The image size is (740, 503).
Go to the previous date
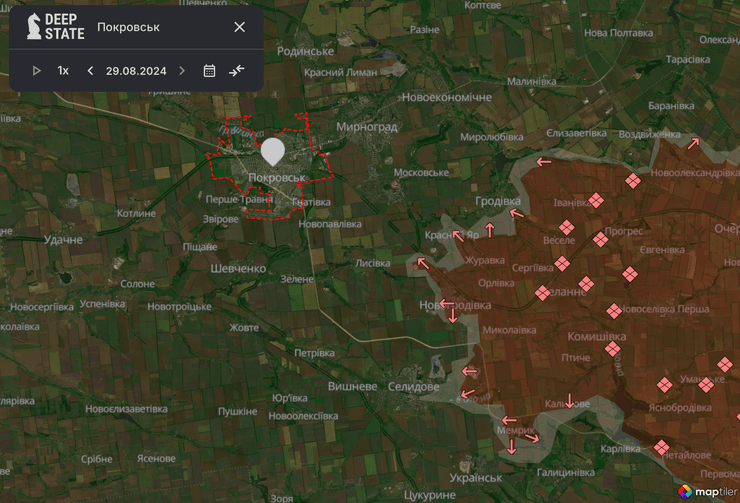pos(90,71)
